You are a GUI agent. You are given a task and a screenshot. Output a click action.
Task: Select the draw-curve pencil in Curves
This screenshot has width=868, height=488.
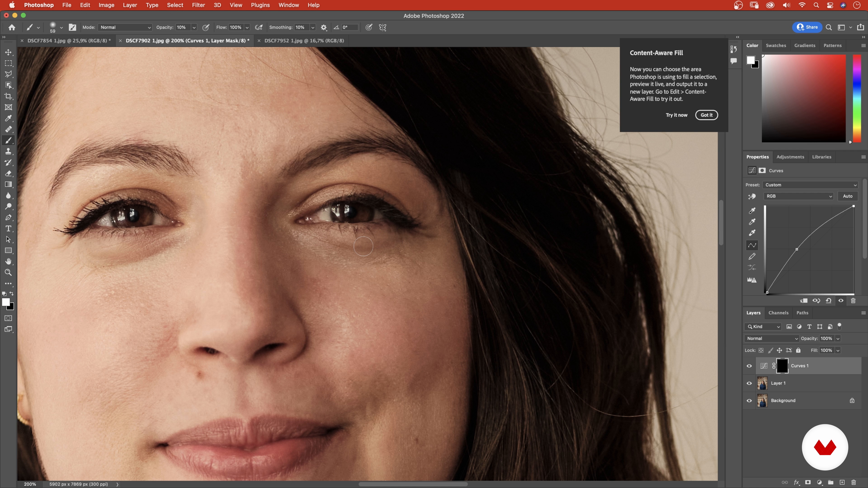(x=752, y=257)
